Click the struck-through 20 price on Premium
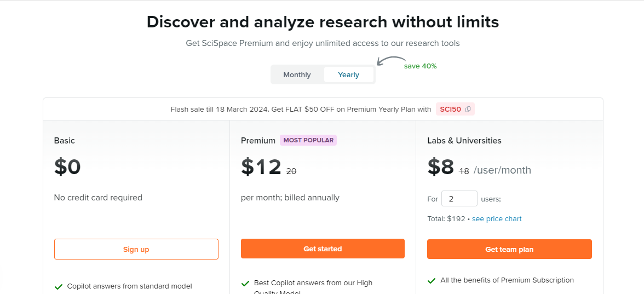Image resolution: width=644 pixels, height=294 pixels. click(291, 172)
